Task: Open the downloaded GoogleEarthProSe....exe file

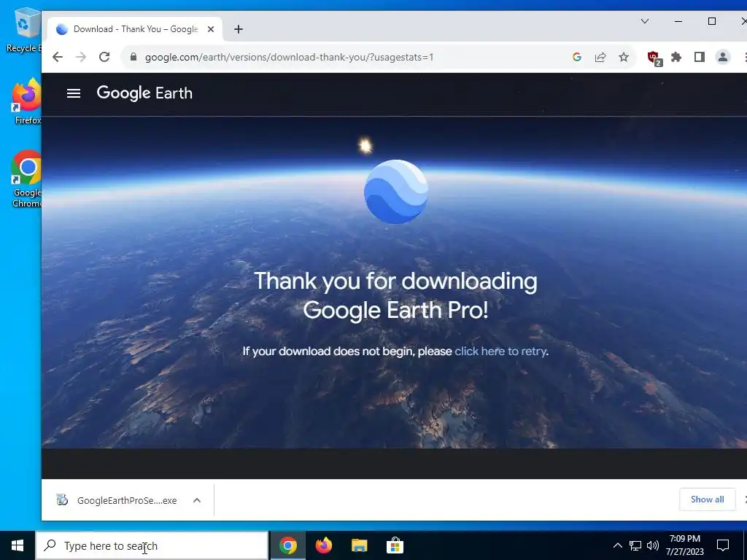Action: click(127, 500)
